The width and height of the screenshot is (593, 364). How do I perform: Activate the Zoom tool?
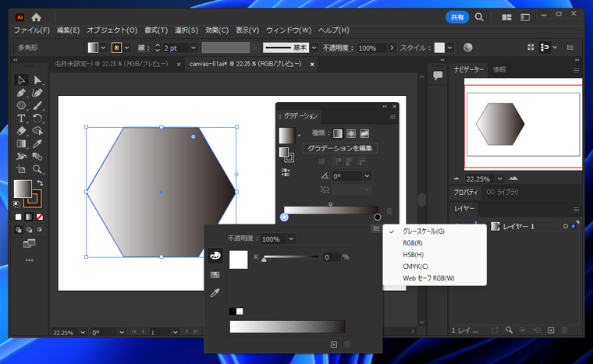pos(37,169)
